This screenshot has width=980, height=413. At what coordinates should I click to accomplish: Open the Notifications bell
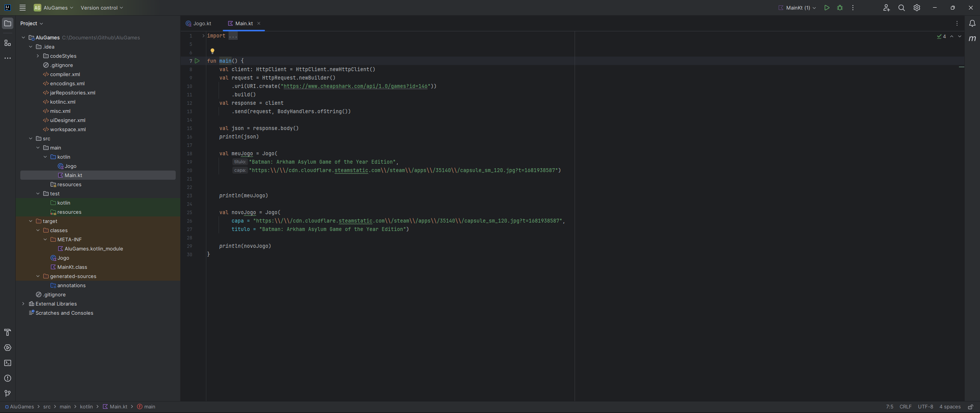(972, 23)
